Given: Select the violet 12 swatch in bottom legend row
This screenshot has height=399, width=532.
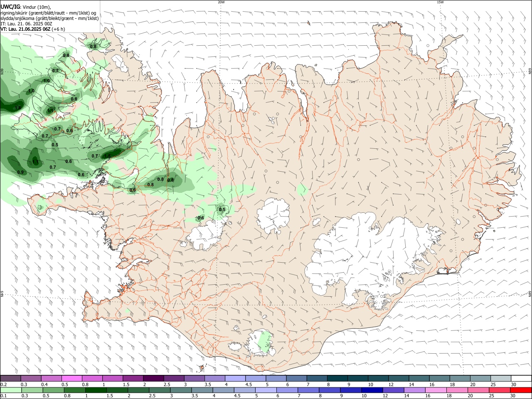Looking at the screenshot, I should coord(393,390).
